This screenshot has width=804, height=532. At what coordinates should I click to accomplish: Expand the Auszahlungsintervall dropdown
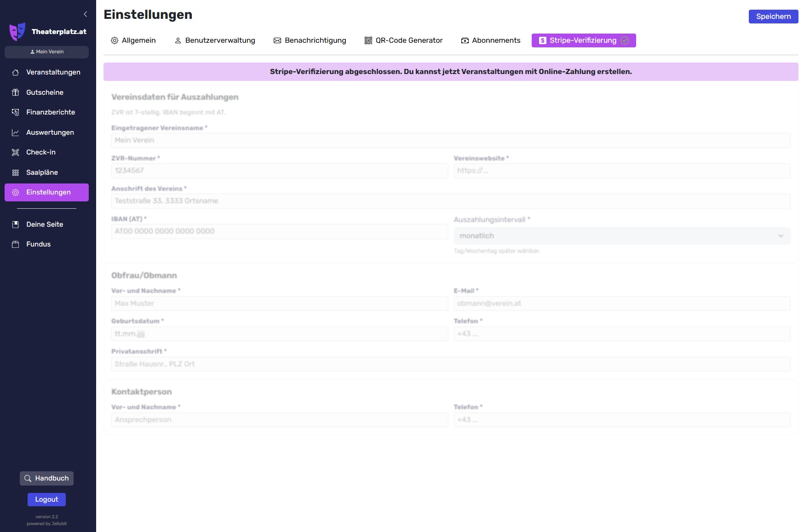tap(621, 236)
